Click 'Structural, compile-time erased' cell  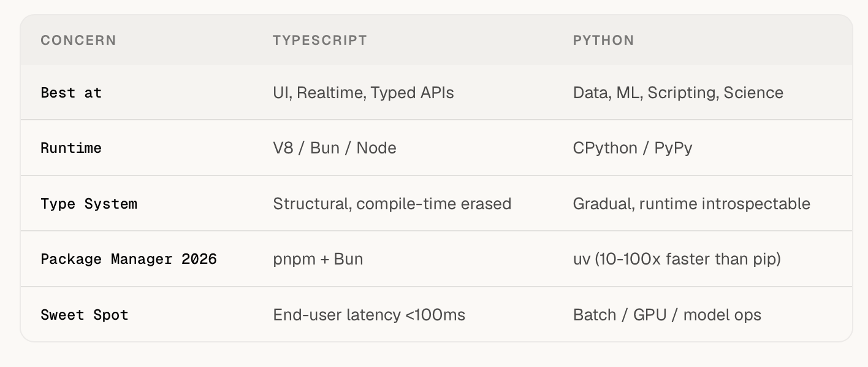tap(392, 204)
